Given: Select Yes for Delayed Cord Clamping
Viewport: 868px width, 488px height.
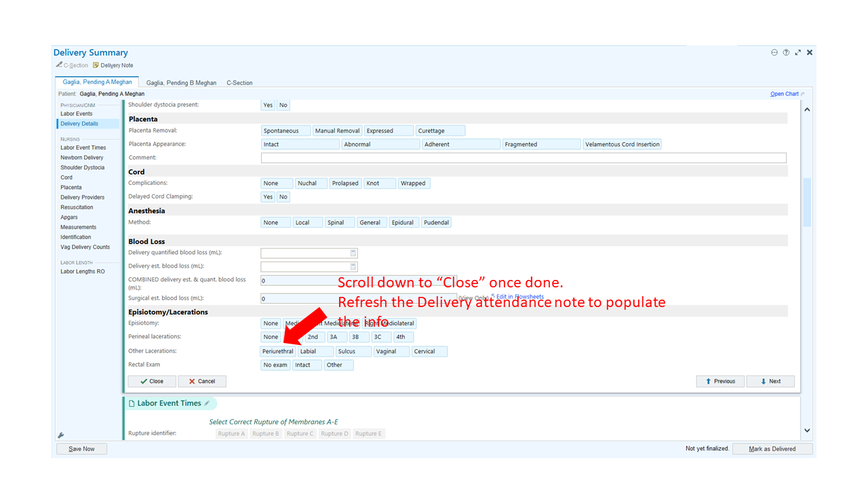Looking at the screenshot, I should (268, 197).
